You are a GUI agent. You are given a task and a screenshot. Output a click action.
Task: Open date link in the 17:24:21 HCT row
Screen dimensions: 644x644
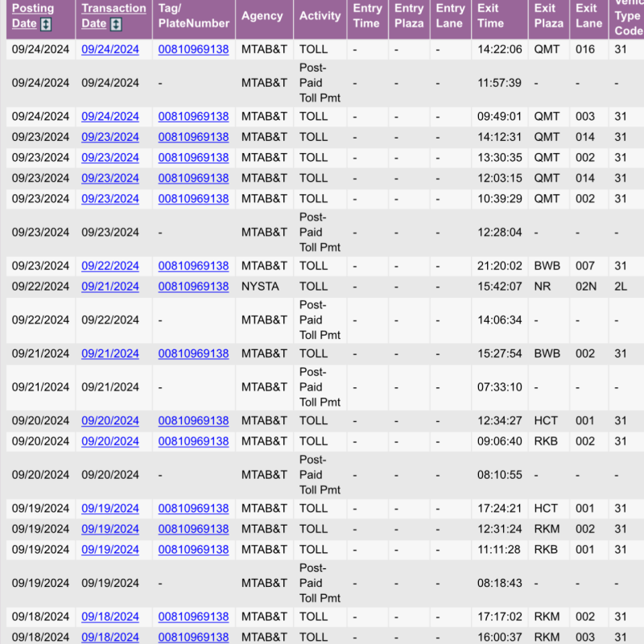110,508
